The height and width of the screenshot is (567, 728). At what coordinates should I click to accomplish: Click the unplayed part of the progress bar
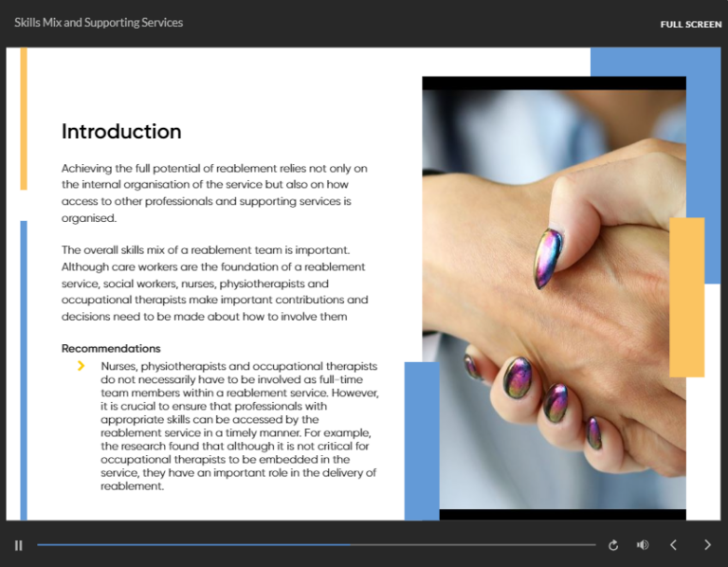(474, 545)
